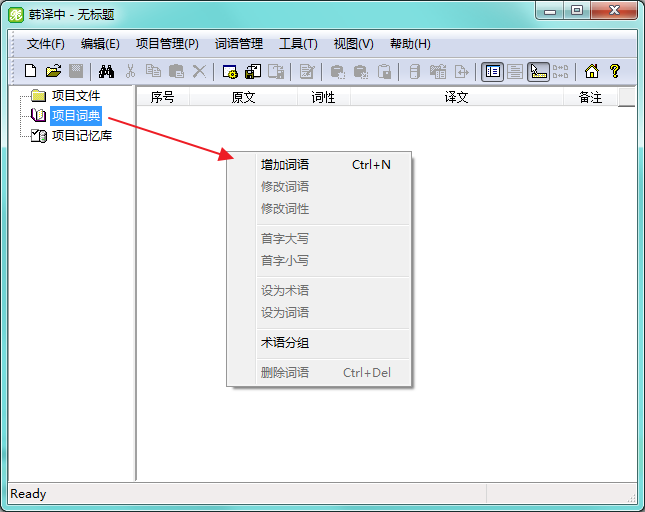The height and width of the screenshot is (512, 645).
Task: Open the 工具(T) menu
Action: (298, 44)
